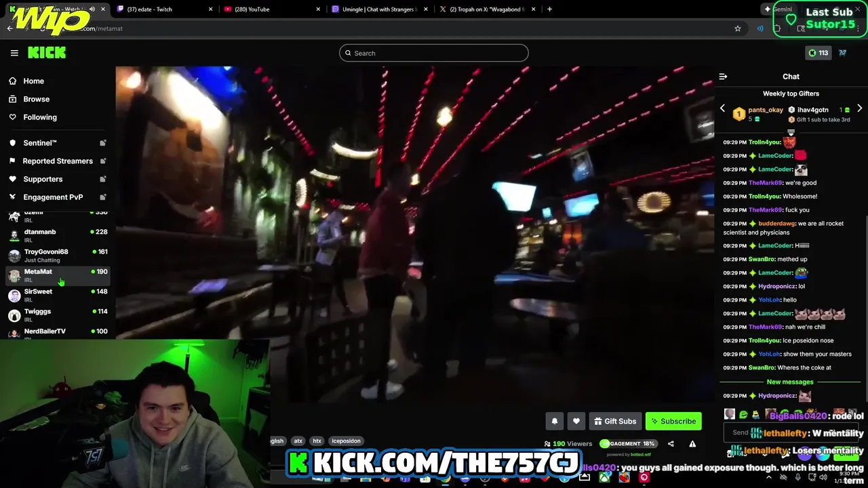Click SirSweet's avatar in the sidebar
The image size is (868, 488).
pos(14,296)
